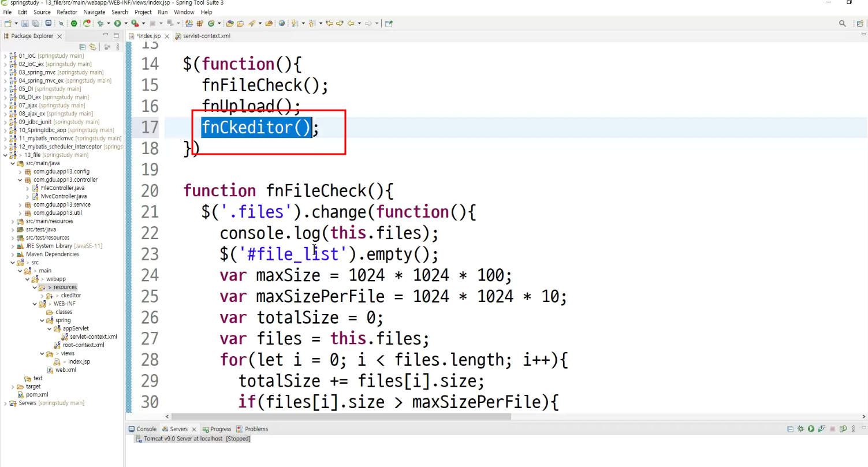Screen dimensions: 868x467
Task: Open the Source menu
Action: coord(42,12)
